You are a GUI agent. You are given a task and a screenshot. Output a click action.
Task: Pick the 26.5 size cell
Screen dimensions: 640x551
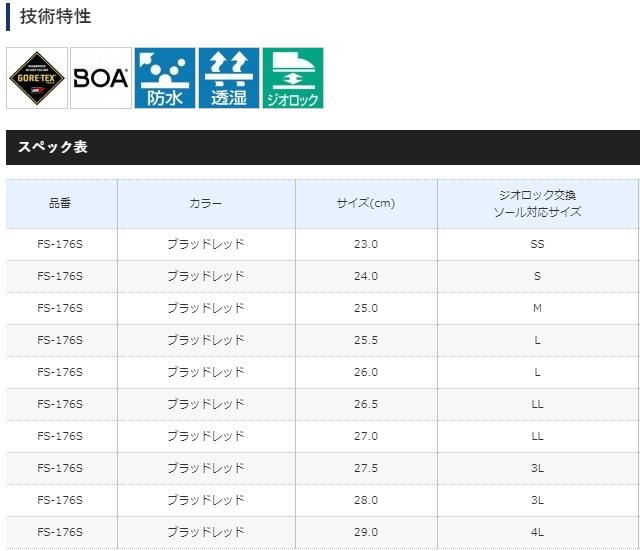click(366, 404)
